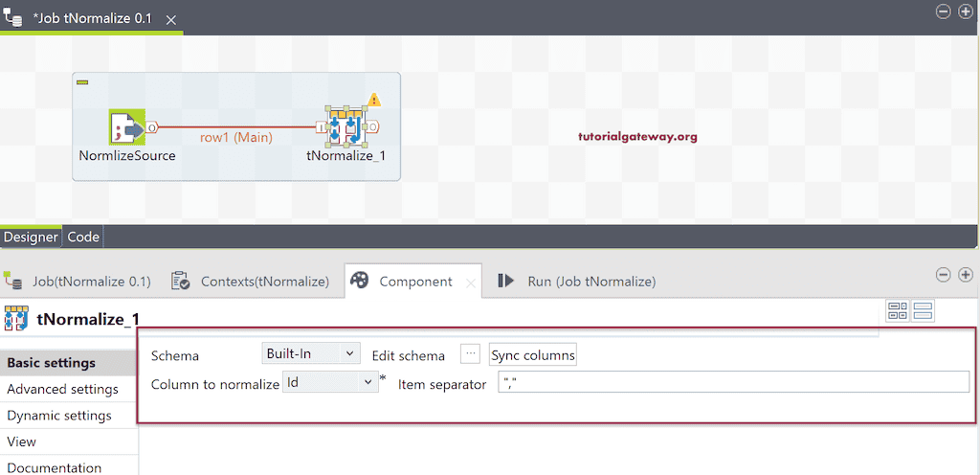This screenshot has height=475, width=980.
Task: Open Advanced settings section
Action: point(69,390)
